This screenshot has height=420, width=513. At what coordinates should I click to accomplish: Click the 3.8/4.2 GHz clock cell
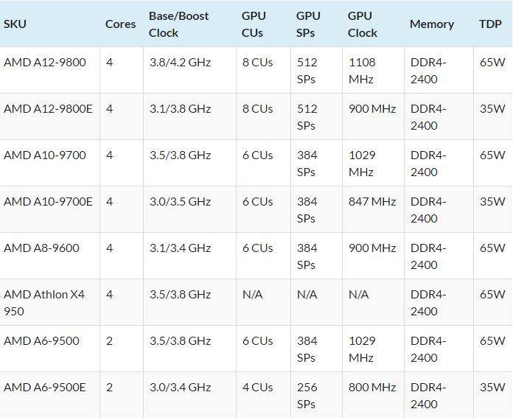(180, 63)
